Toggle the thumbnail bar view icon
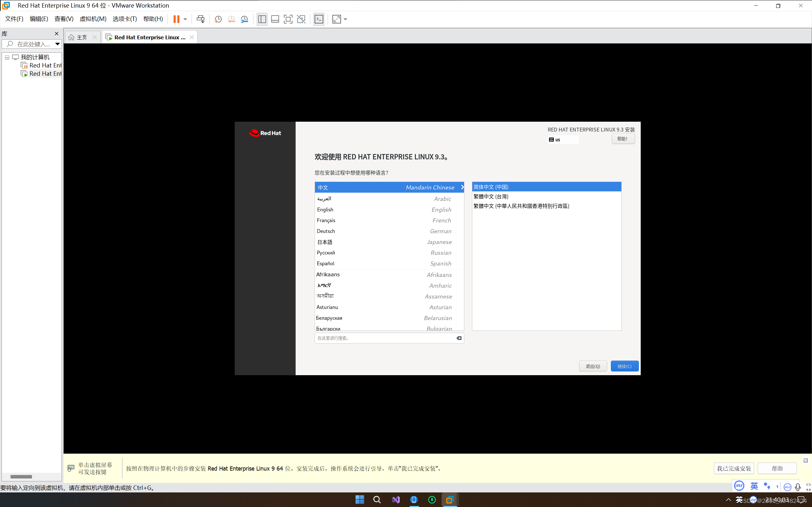The image size is (812, 507). pyautogui.click(x=275, y=19)
